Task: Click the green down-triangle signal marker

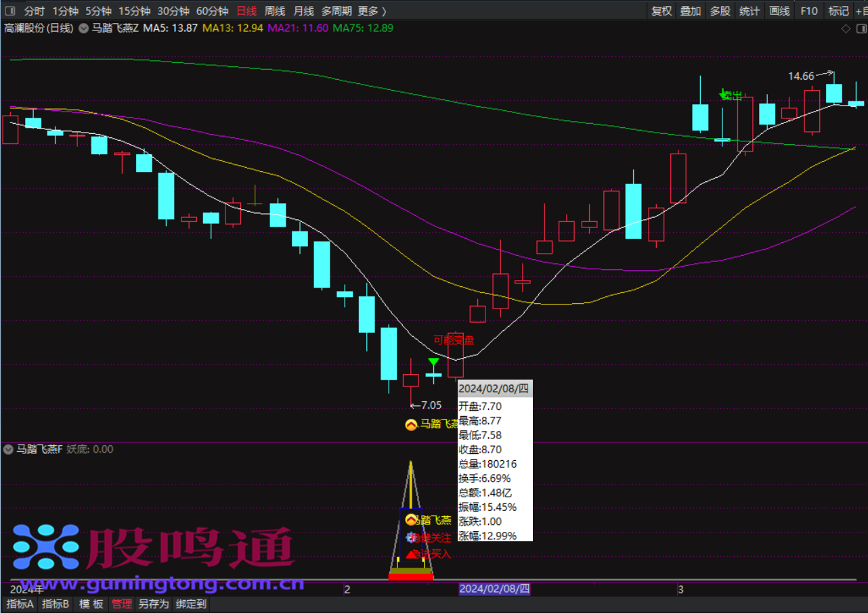Action: coord(433,363)
